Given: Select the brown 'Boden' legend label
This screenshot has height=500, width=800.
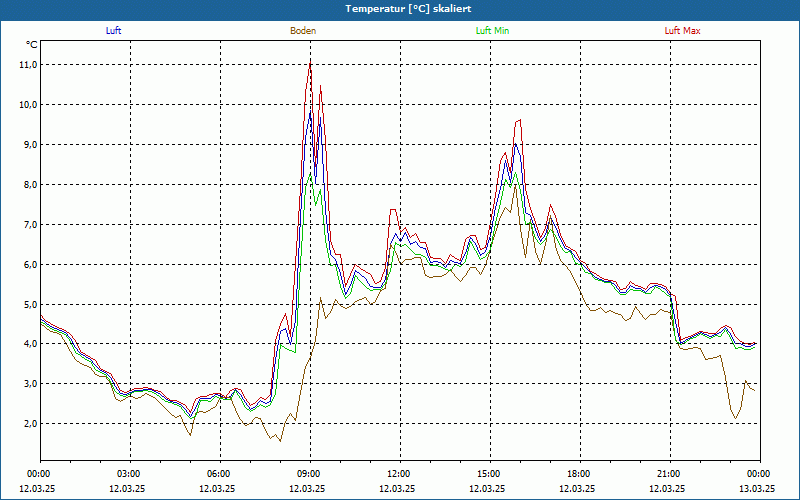Looking at the screenshot, I should click(303, 31).
